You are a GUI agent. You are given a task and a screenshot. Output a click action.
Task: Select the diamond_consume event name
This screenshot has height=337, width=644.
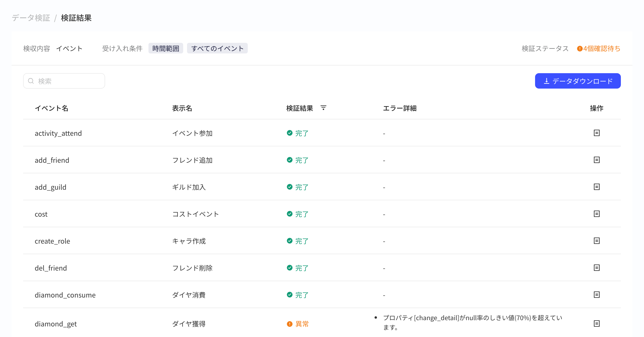[65, 295]
